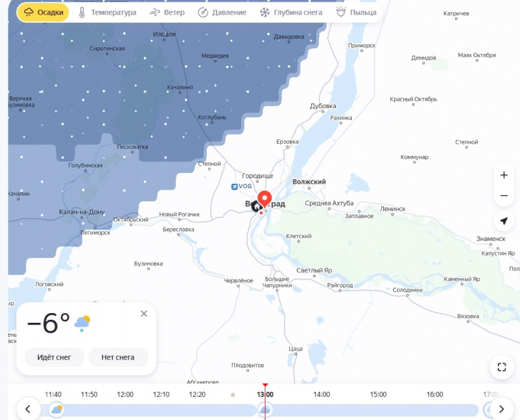Select 14:00 on the timeline
The width and height of the screenshot is (520, 420).
click(x=321, y=394)
